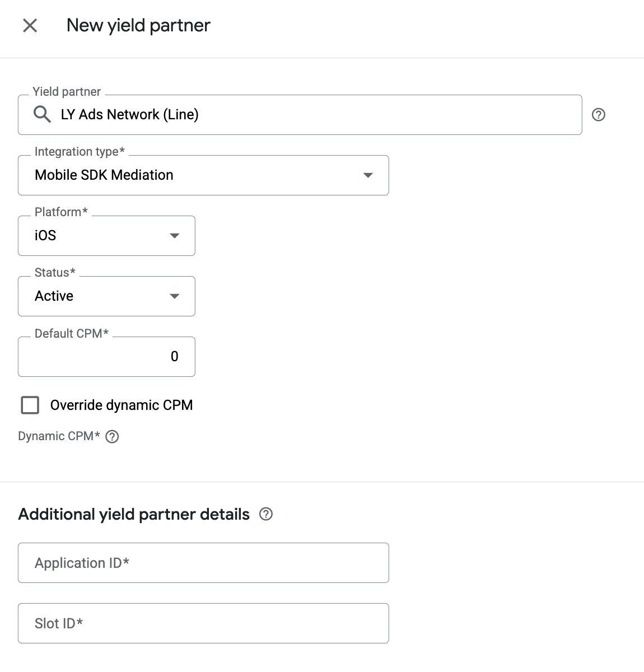The height and width of the screenshot is (672, 644).
Task: Click the Override dynamic CPM label
Action: (x=122, y=405)
